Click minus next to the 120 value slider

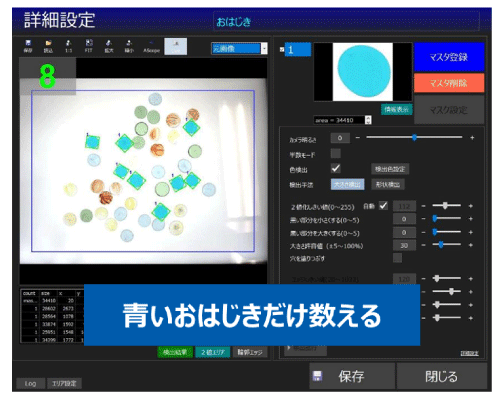(x=423, y=279)
